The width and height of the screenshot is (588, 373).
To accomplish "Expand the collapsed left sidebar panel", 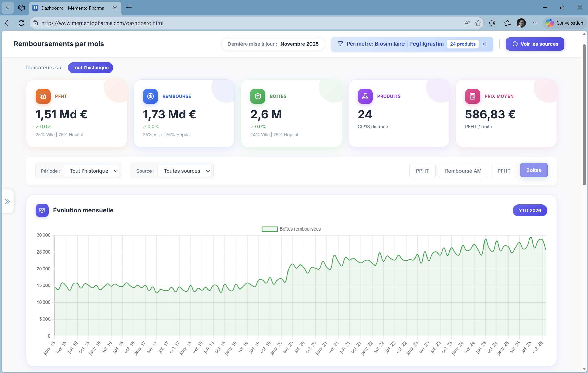I will 7,201.
